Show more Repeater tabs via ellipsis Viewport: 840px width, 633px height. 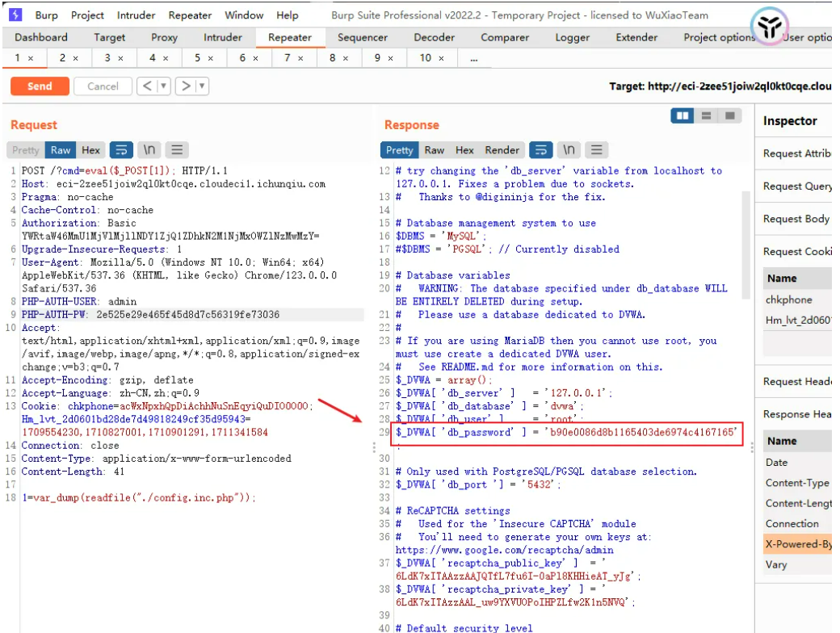(x=473, y=58)
